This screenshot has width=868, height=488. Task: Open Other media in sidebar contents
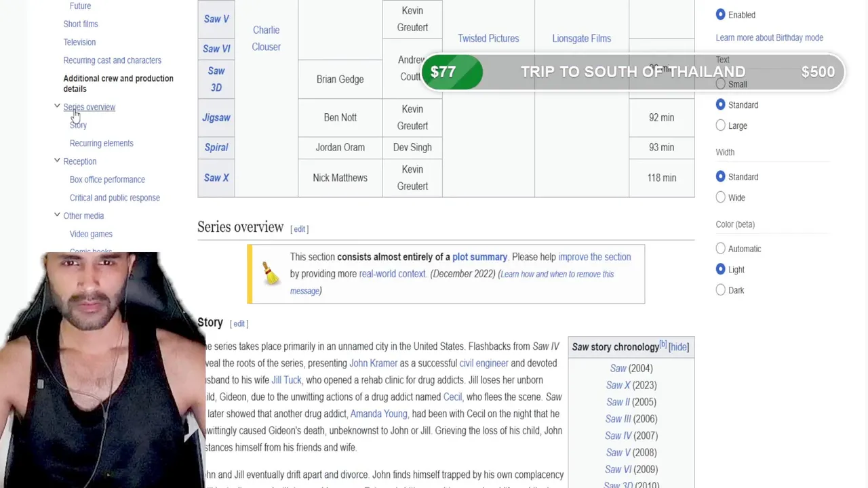point(83,216)
